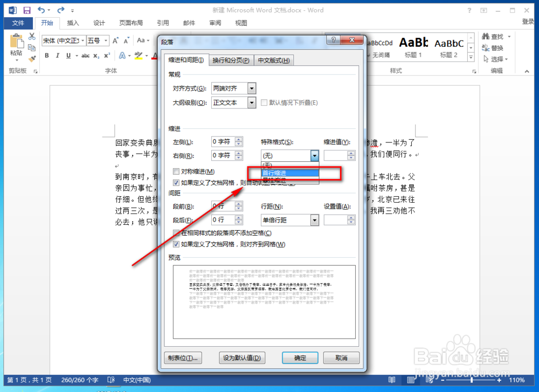
Task: Decrease font size with shrink font icon
Action: (x=127, y=40)
